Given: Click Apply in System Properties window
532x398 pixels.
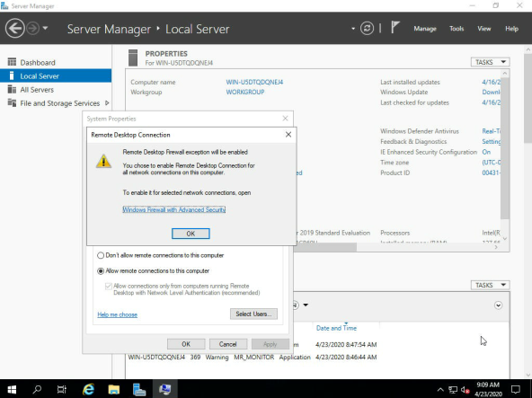Looking at the screenshot, I should point(270,344).
